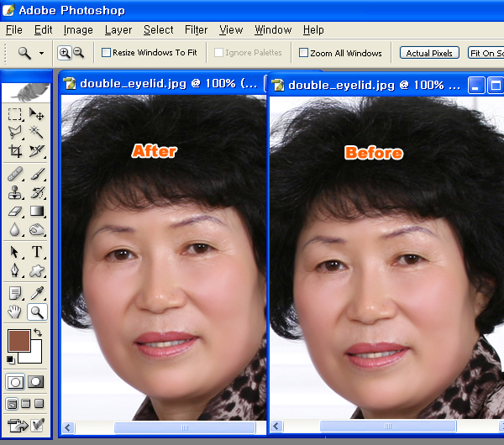Select the Polygonal Lasso tool
This screenshot has height=445, width=504.
pos(15,132)
